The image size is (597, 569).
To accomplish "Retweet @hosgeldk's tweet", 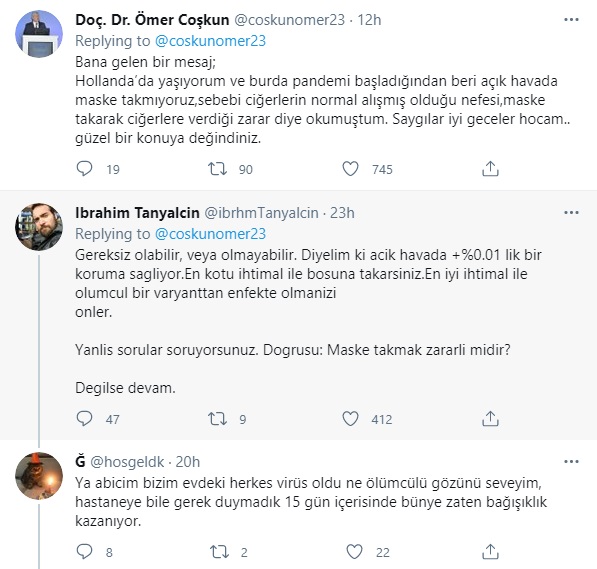I will click(x=219, y=551).
